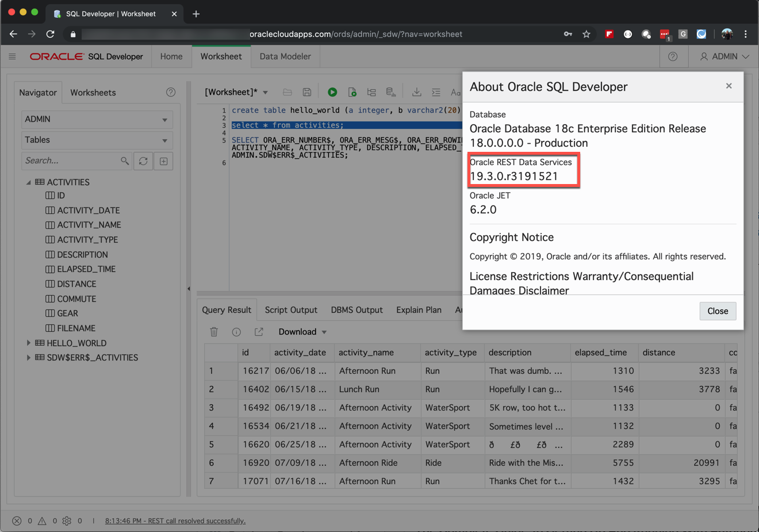Bookmark page with the star icon
The image size is (759, 532).
click(x=586, y=35)
